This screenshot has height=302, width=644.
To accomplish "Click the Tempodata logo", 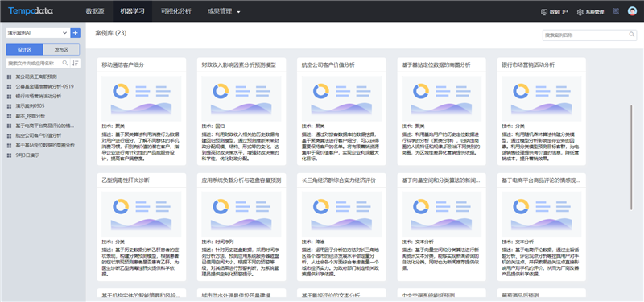I will point(31,11).
